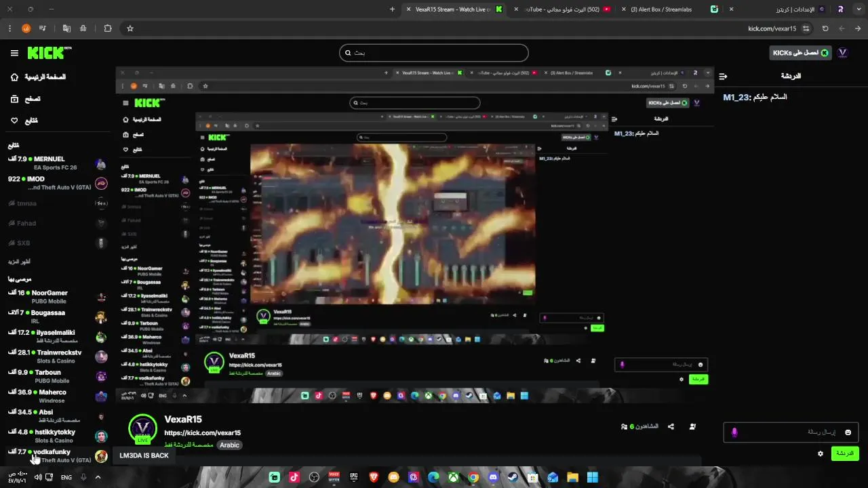
Task: View site information icon beside kick.com address
Action: pos(806,28)
